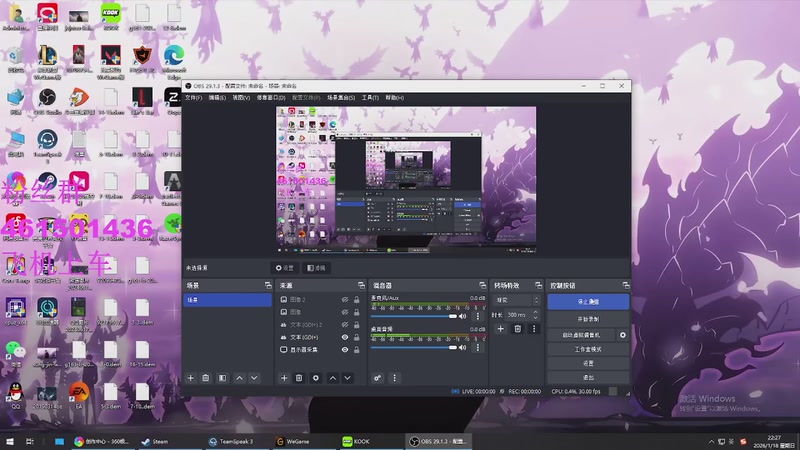Open the 工具(T) menu
The height and width of the screenshot is (450, 800).
click(370, 97)
